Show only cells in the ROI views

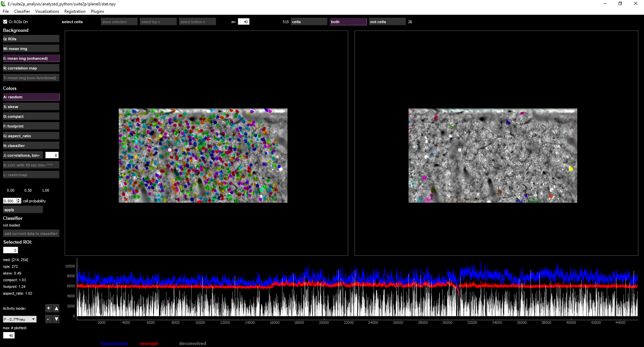309,21
